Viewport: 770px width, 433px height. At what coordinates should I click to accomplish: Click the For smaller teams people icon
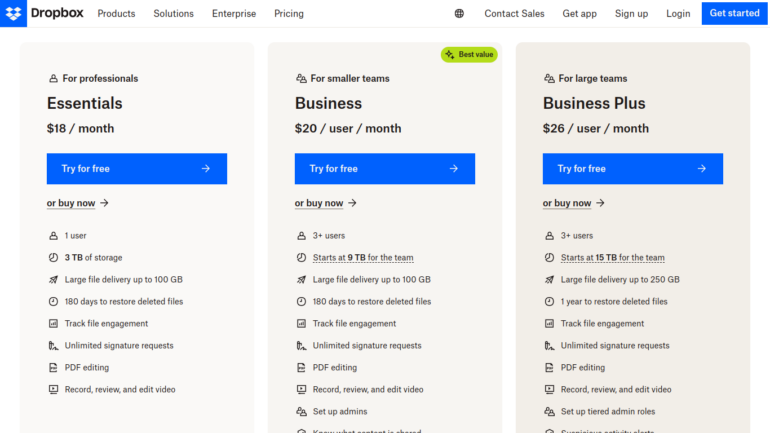301,79
